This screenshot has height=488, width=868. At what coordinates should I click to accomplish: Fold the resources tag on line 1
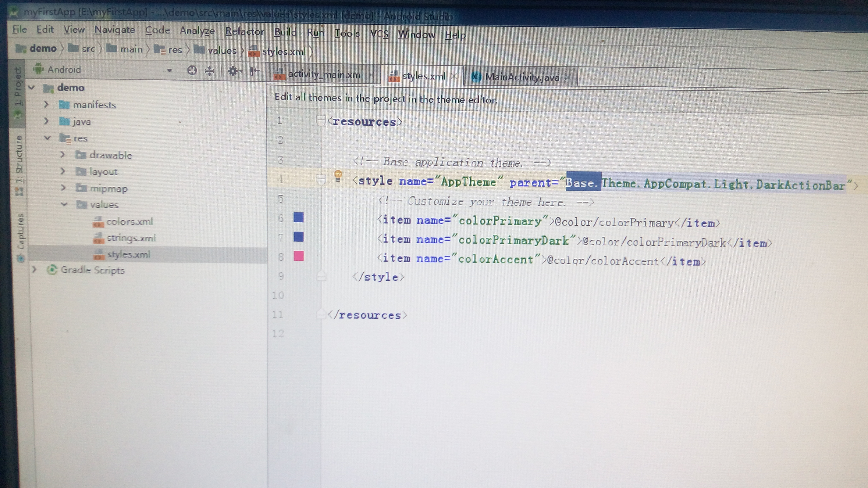(321, 121)
